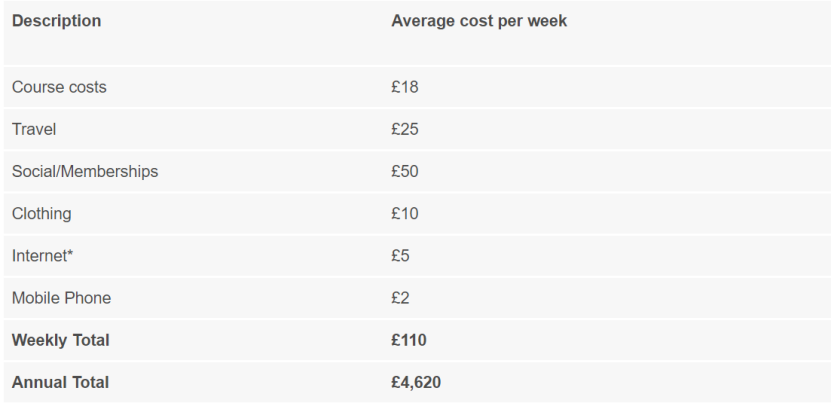
Task: Click the Travel row label
Action: tap(33, 129)
